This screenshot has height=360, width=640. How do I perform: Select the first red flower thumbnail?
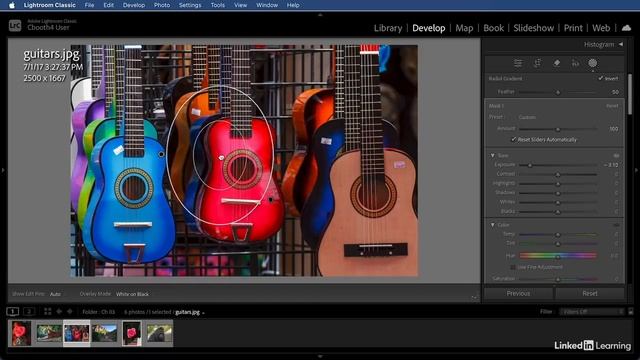(21, 333)
